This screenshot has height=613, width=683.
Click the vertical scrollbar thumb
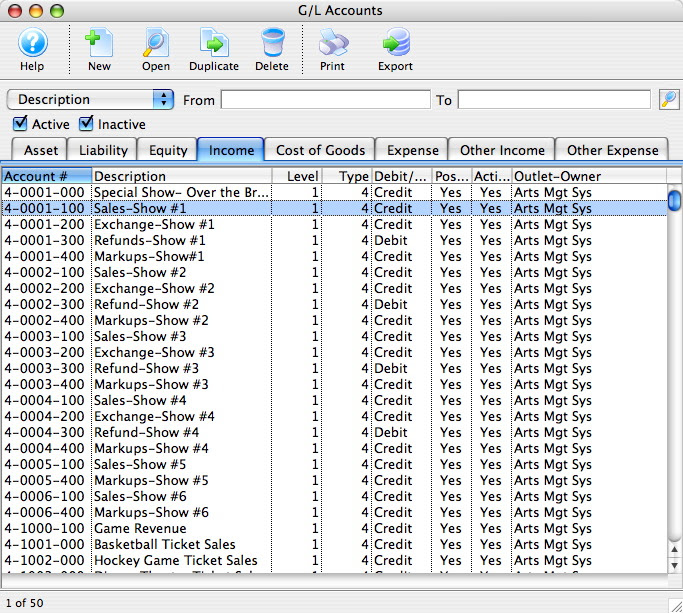coord(675,200)
